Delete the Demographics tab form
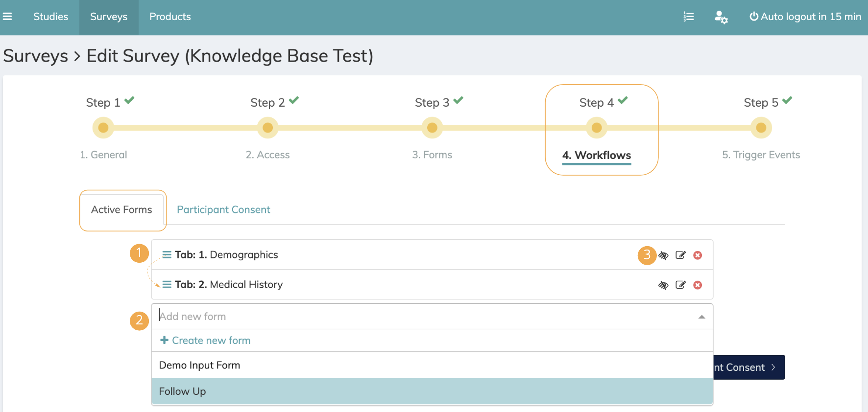Viewport: 868px width, 412px height. coord(698,255)
